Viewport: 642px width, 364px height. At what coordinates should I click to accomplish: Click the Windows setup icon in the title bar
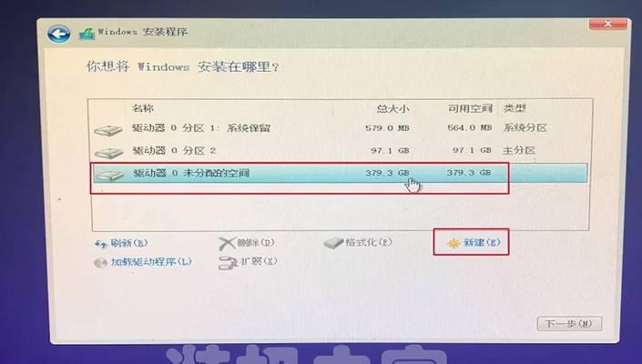pos(87,34)
